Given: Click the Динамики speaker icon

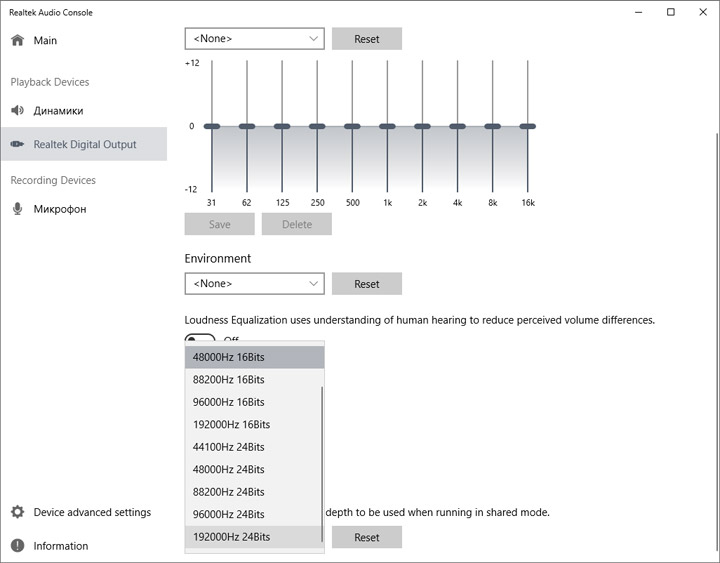Looking at the screenshot, I should (x=17, y=111).
